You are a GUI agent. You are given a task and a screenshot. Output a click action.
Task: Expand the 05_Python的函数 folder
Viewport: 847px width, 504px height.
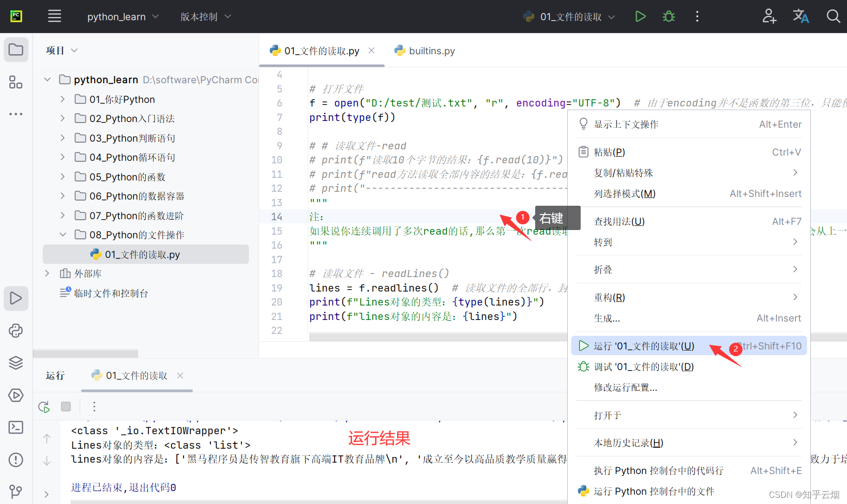pyautogui.click(x=63, y=177)
